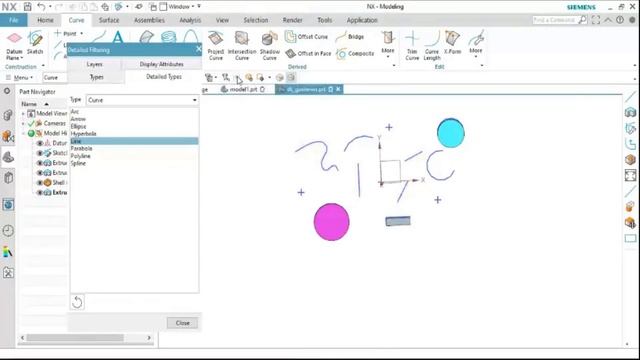Click the magnifier Find a Command icon
The width and height of the screenshot is (640, 360).
pyautogui.click(x=582, y=20)
